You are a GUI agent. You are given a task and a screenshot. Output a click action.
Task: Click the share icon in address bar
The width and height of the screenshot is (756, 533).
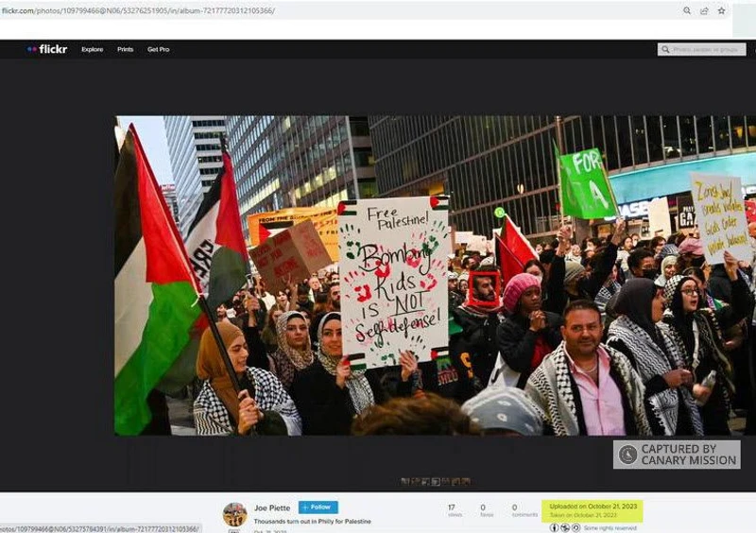704,10
